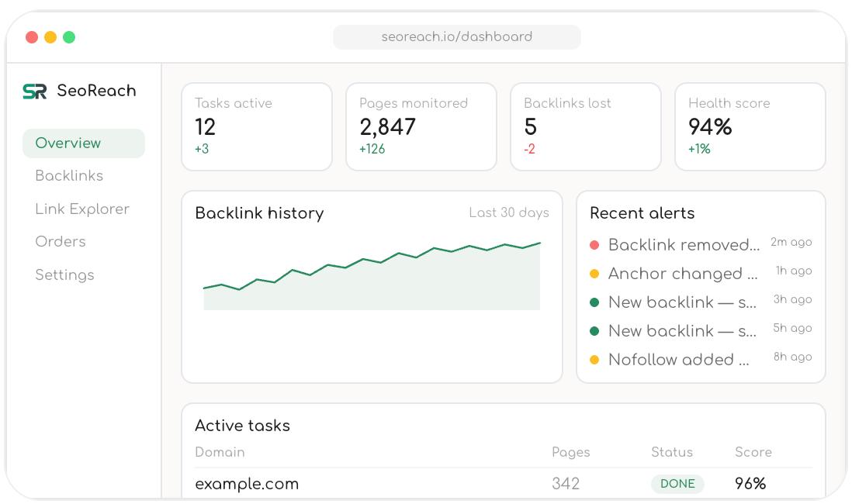Click the +1% health score change
The width and height of the screenshot is (852, 504).
point(699,149)
